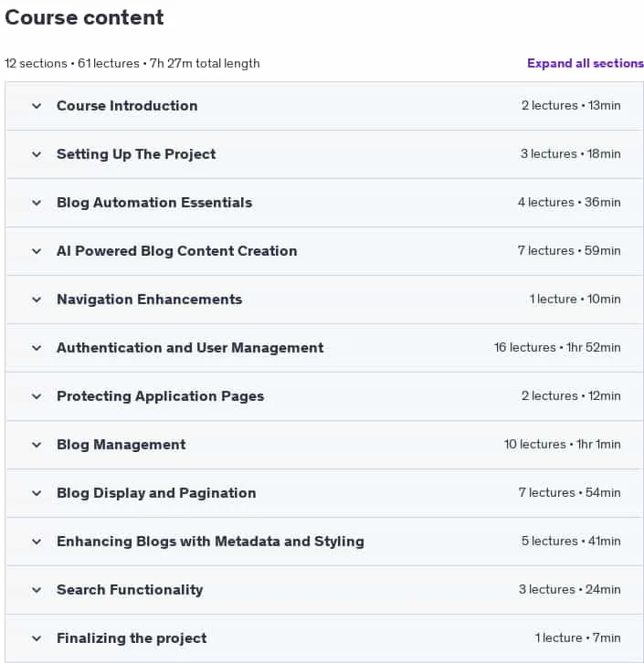644x663 pixels.
Task: Expand Setting Up The Project chevron
Action: click(37, 154)
